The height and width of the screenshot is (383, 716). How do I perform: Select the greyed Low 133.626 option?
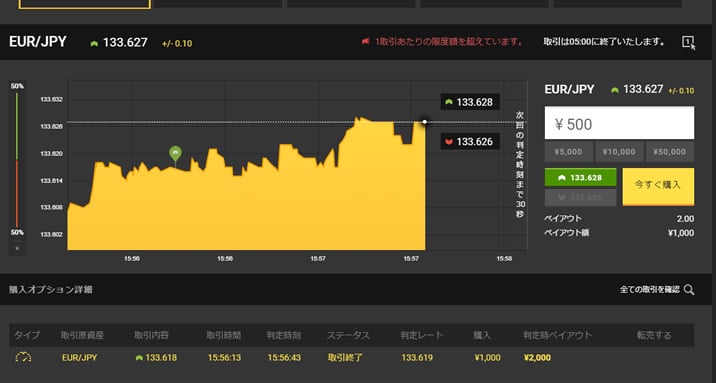(x=580, y=197)
